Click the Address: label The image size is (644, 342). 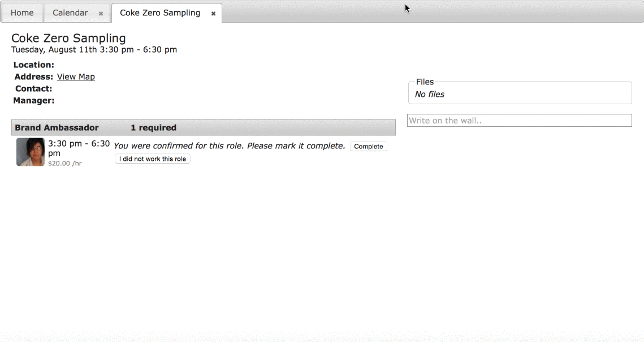coord(34,76)
